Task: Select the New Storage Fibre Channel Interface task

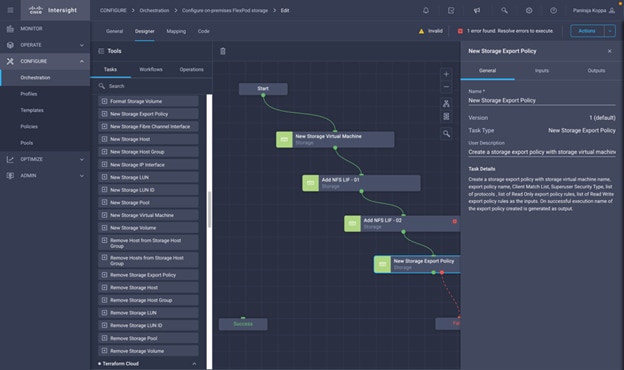Action: pyautogui.click(x=148, y=127)
